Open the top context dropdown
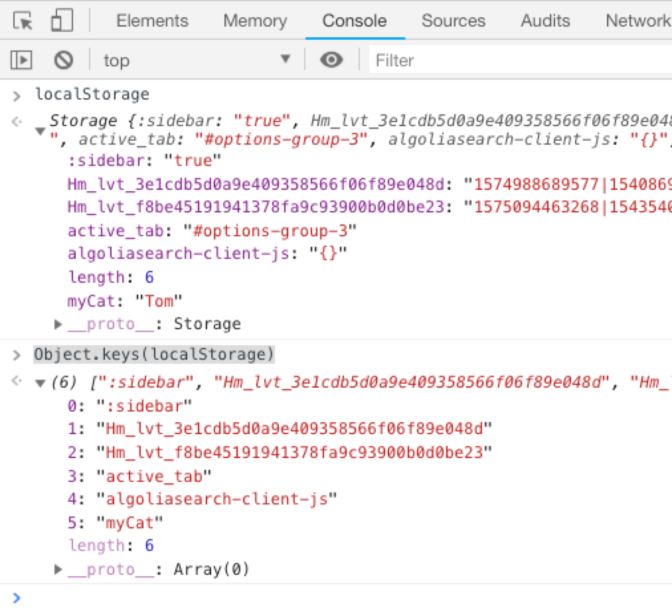 click(x=197, y=60)
